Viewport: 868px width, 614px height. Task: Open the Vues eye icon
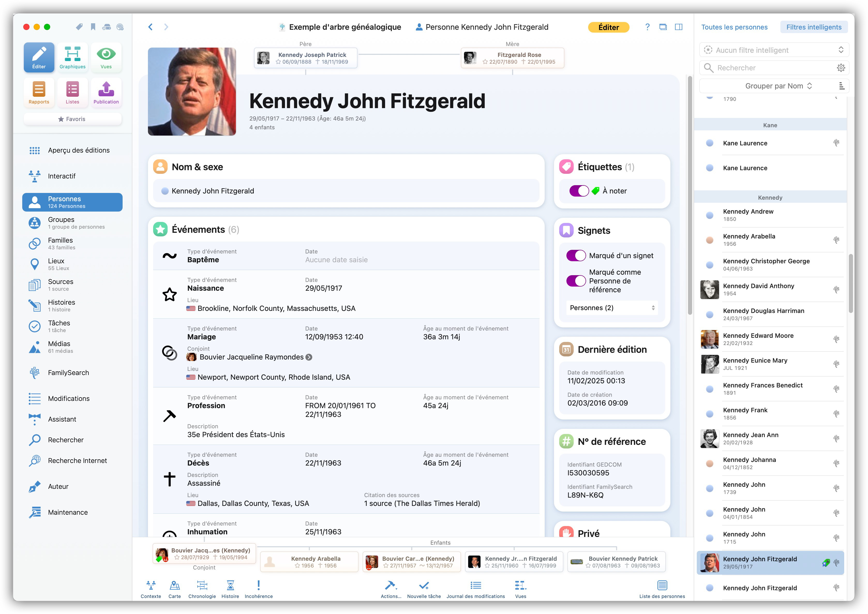[106, 57]
